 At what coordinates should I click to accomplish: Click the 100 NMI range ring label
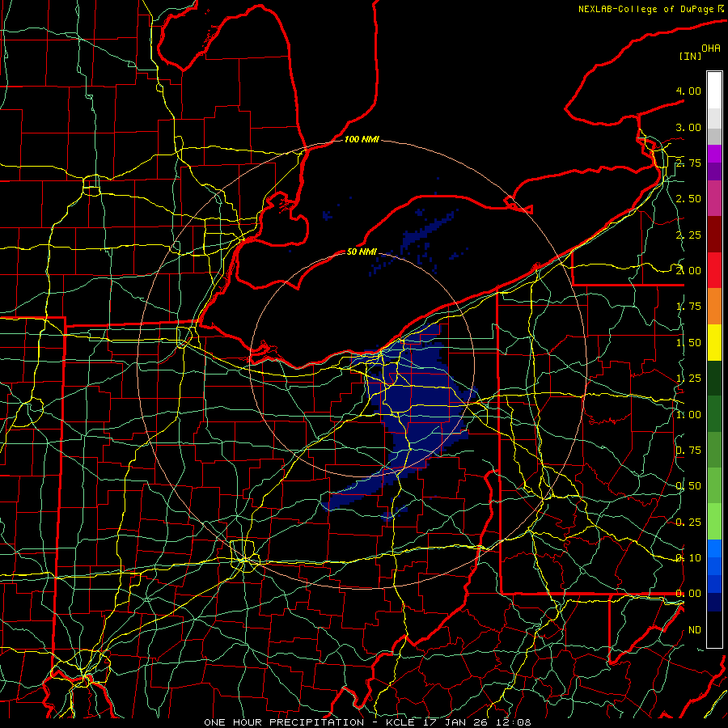coord(362,139)
